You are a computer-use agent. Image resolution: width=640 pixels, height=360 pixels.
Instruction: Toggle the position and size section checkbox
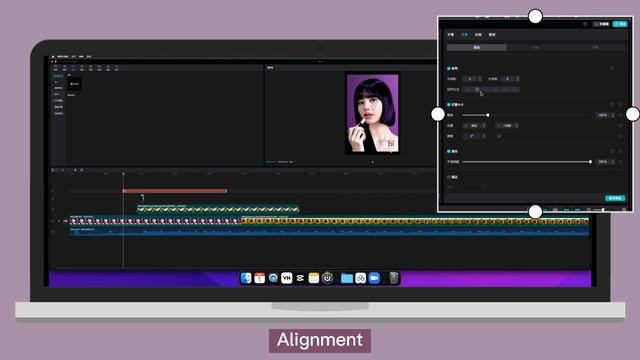449,105
